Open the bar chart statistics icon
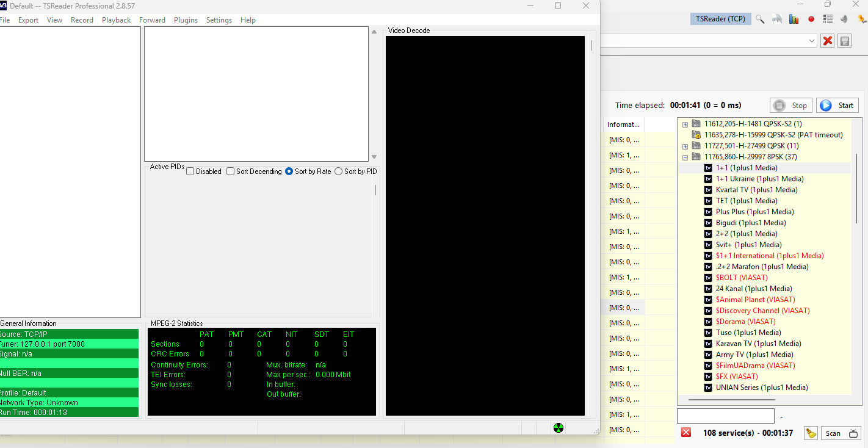 pos(794,19)
